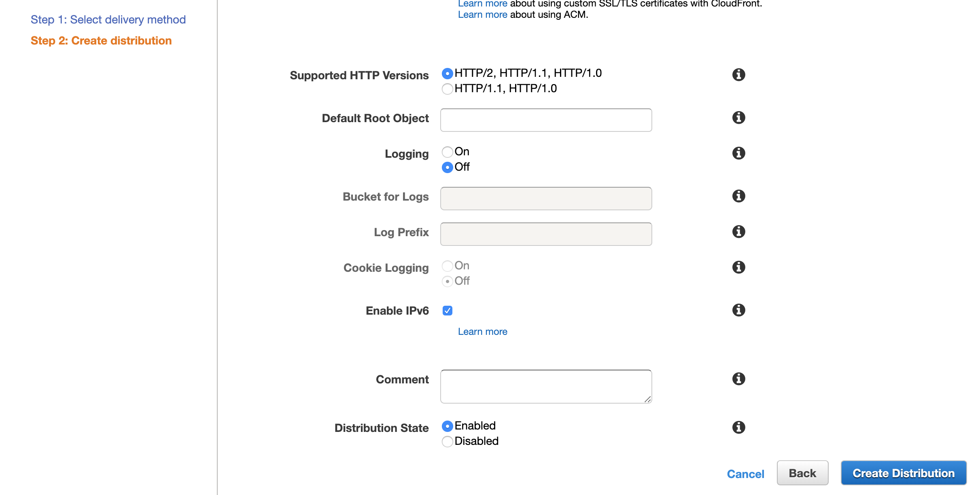Open Step 2: Create distribution
This screenshot has height=495, width=980.
(x=101, y=40)
